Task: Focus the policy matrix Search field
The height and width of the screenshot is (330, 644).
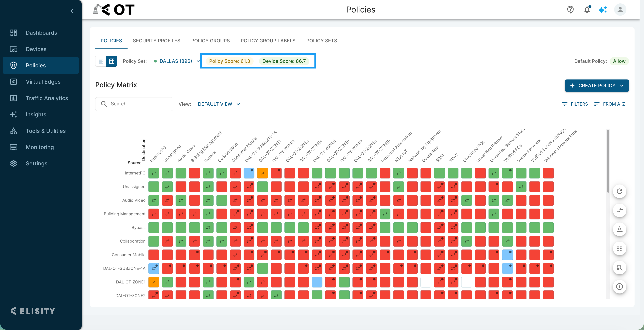Action: point(134,104)
